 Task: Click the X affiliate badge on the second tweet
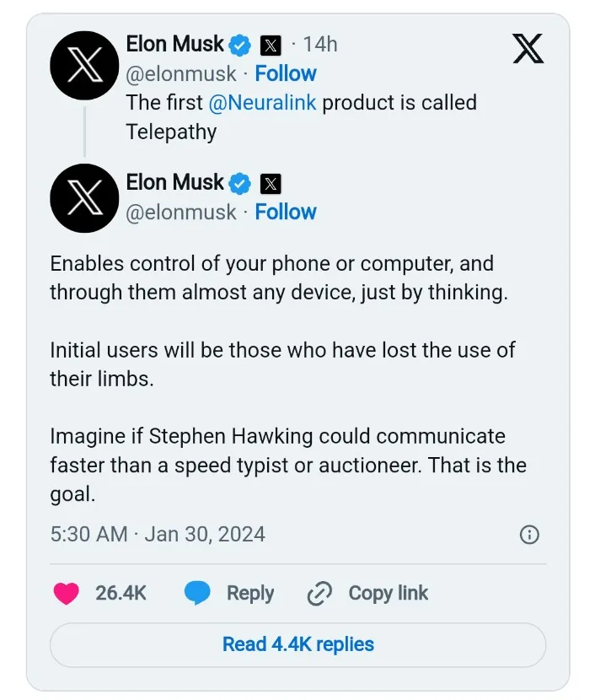[x=271, y=184]
